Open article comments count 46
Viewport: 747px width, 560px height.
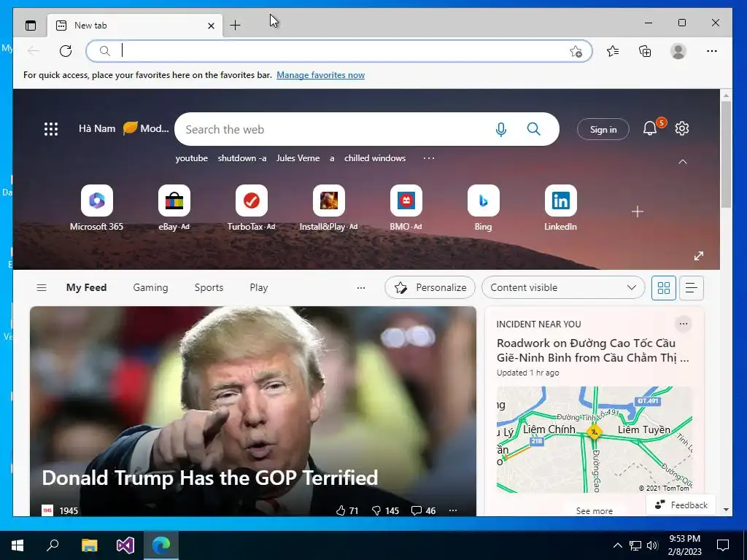pos(424,510)
